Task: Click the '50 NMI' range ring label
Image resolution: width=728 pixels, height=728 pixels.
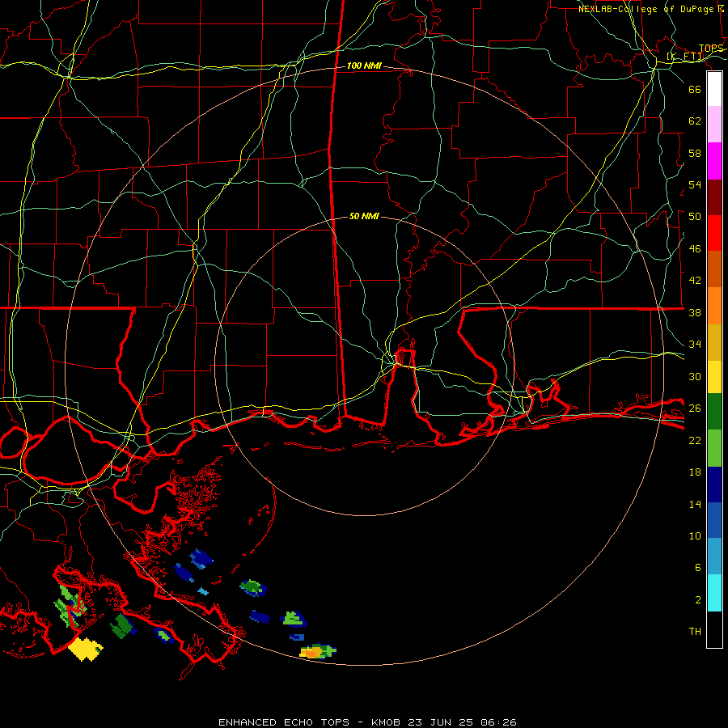Action: (x=364, y=216)
